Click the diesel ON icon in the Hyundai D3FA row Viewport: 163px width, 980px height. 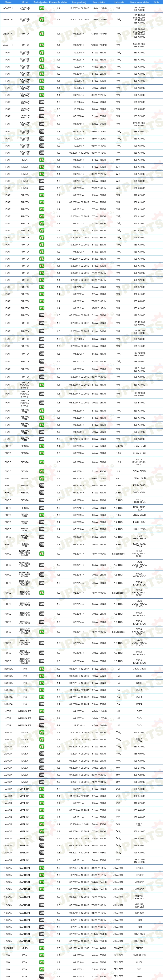coord(42,704)
